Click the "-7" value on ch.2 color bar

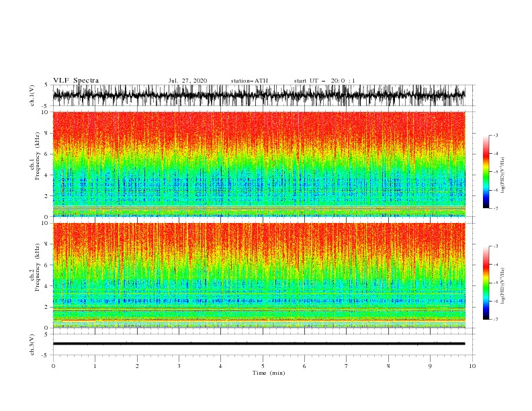pyautogui.click(x=496, y=319)
